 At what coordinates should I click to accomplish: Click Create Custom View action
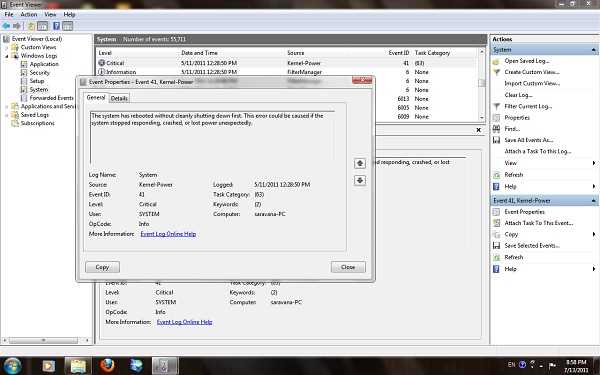[532, 72]
